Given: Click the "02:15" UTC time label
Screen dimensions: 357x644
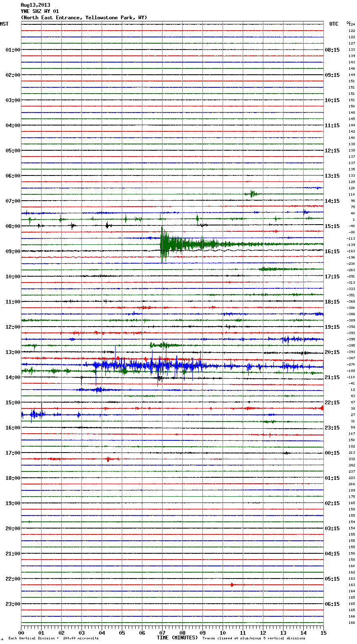Looking at the screenshot, I should click(x=332, y=503).
